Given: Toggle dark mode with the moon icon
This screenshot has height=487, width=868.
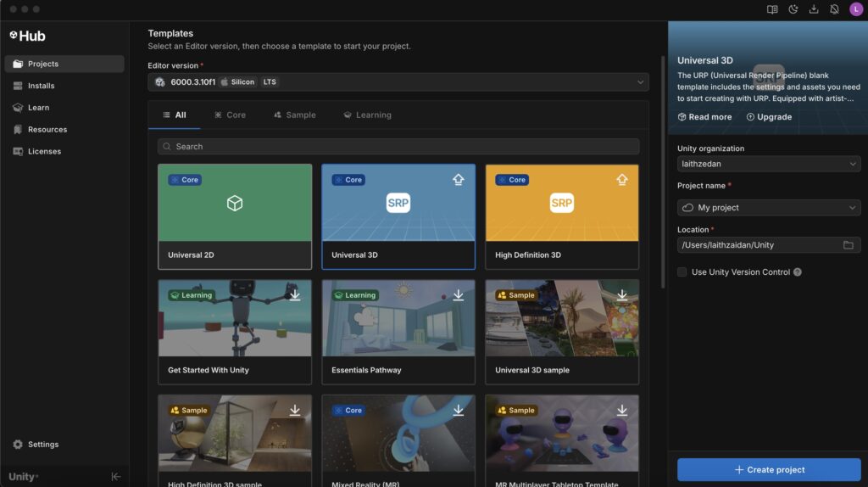Looking at the screenshot, I should [793, 9].
